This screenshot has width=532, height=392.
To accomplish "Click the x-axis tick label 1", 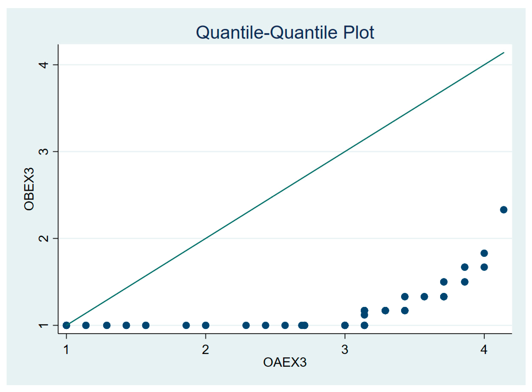I will 66,349.
